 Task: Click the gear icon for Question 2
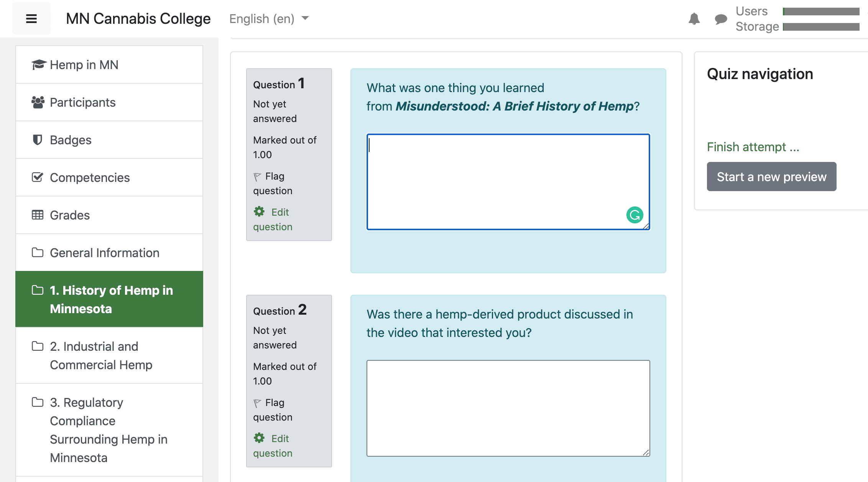pyautogui.click(x=259, y=438)
